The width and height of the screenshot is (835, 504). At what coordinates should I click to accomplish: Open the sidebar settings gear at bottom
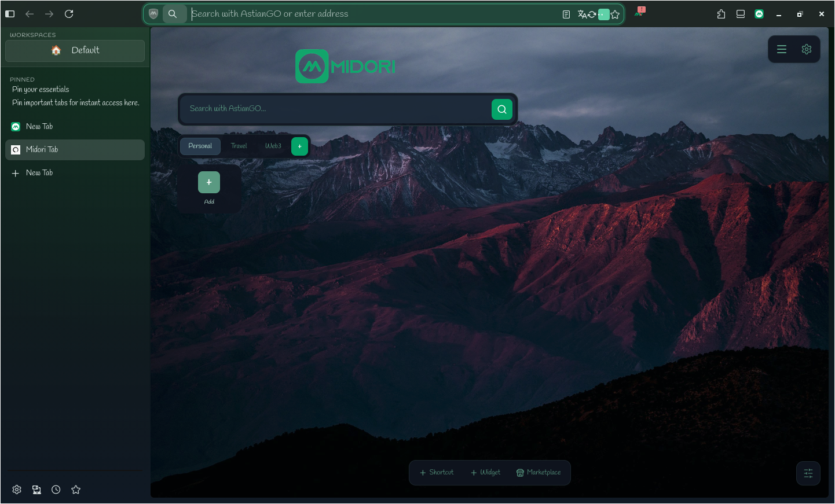[17, 490]
